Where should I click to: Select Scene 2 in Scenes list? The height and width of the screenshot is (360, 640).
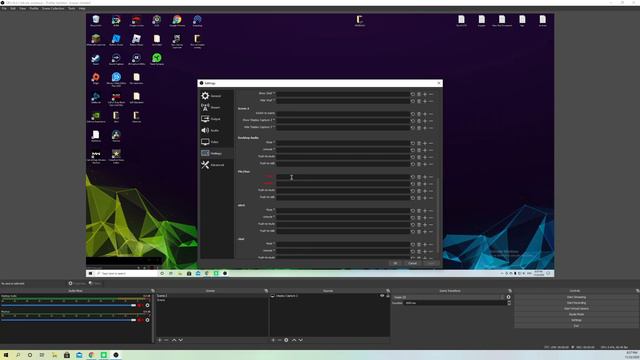click(211, 296)
